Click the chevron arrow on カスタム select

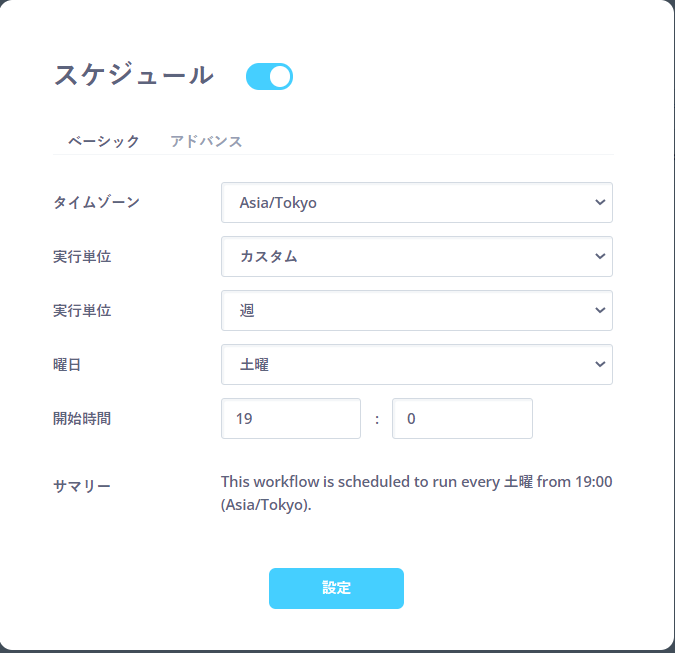tap(600, 256)
